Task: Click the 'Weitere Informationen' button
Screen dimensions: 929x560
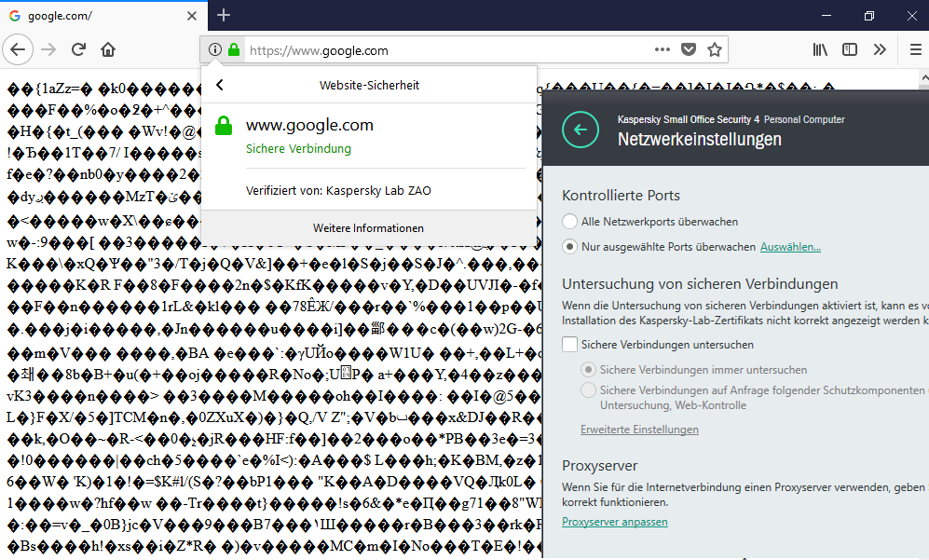Action: tap(368, 228)
